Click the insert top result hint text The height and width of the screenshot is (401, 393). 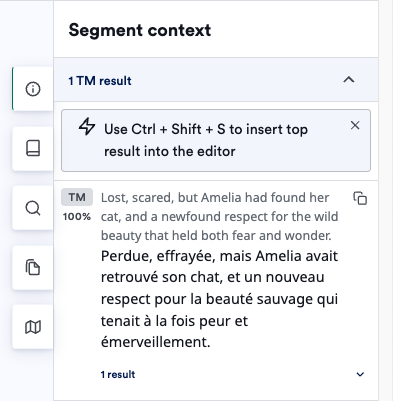[x=206, y=140]
